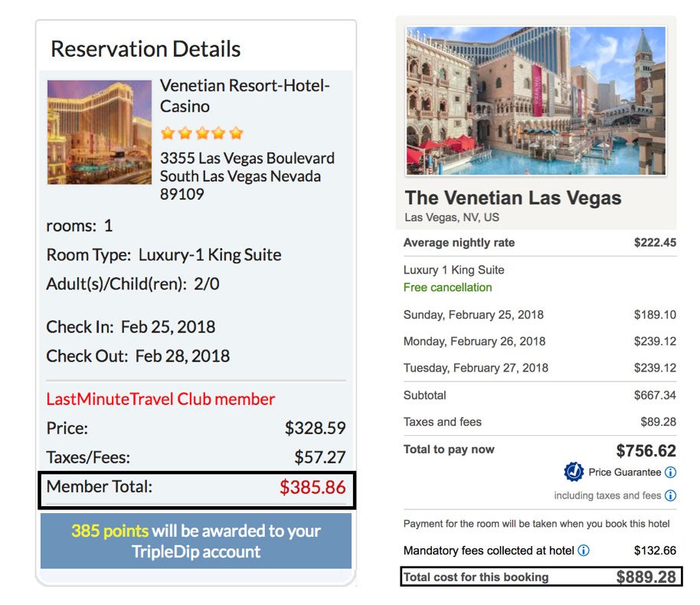Click the blue Price Guarantee badge icon
The image size is (700, 605).
(x=574, y=472)
